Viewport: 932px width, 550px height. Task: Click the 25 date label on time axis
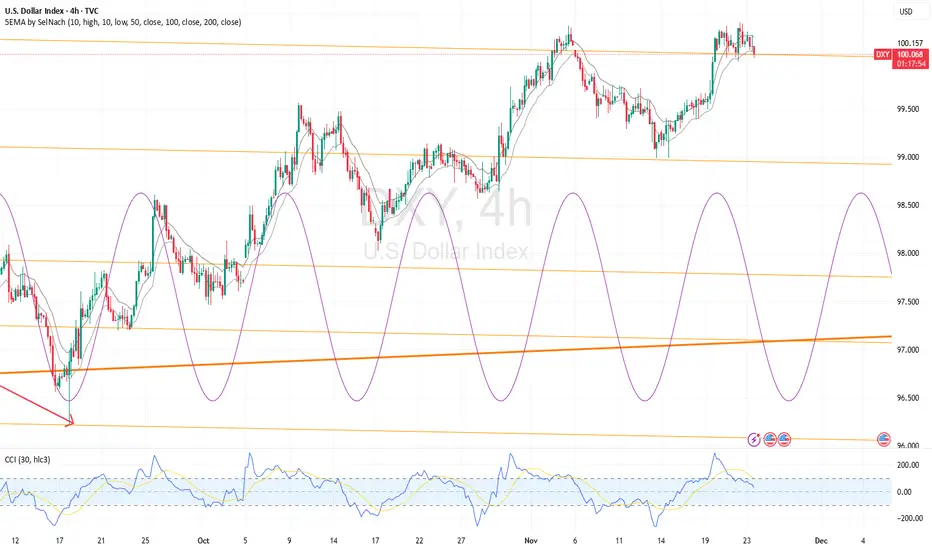(x=146, y=540)
